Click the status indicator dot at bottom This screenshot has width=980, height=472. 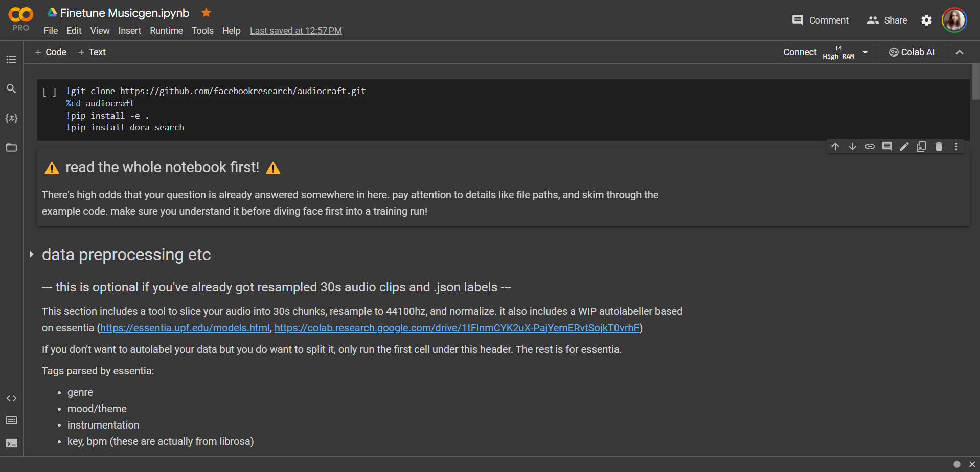(957, 464)
